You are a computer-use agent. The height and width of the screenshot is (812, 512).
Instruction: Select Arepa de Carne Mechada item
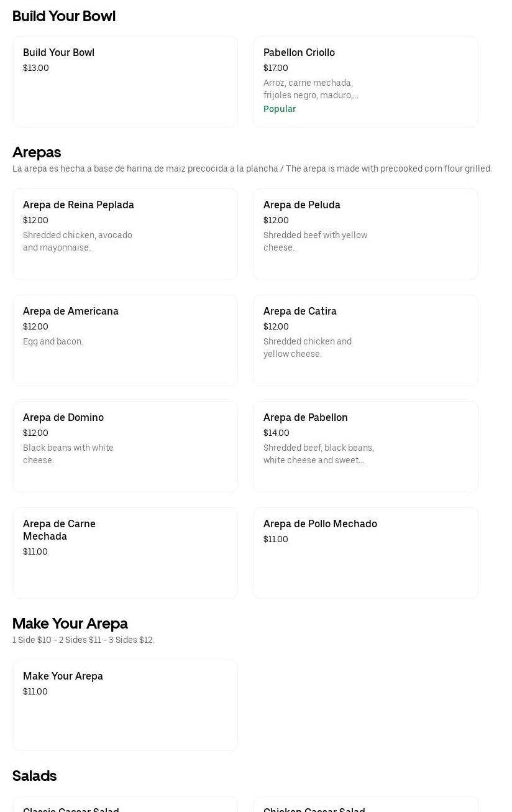tap(125, 553)
